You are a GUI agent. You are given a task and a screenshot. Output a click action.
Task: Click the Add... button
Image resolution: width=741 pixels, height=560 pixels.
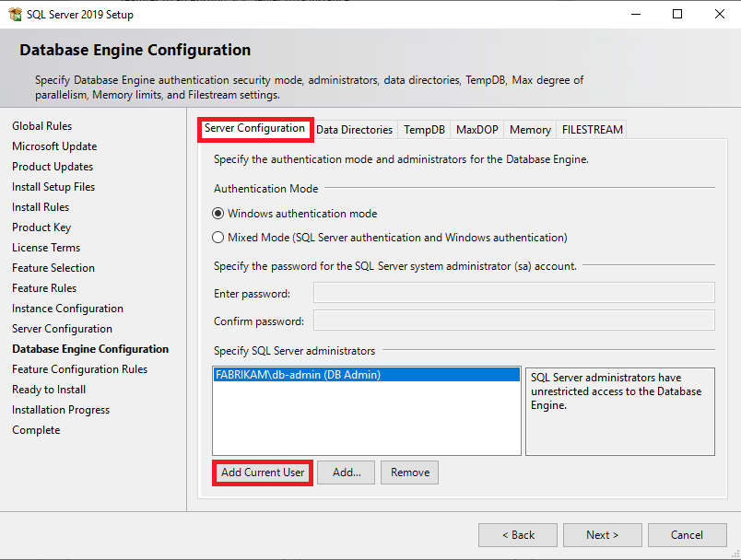click(346, 472)
